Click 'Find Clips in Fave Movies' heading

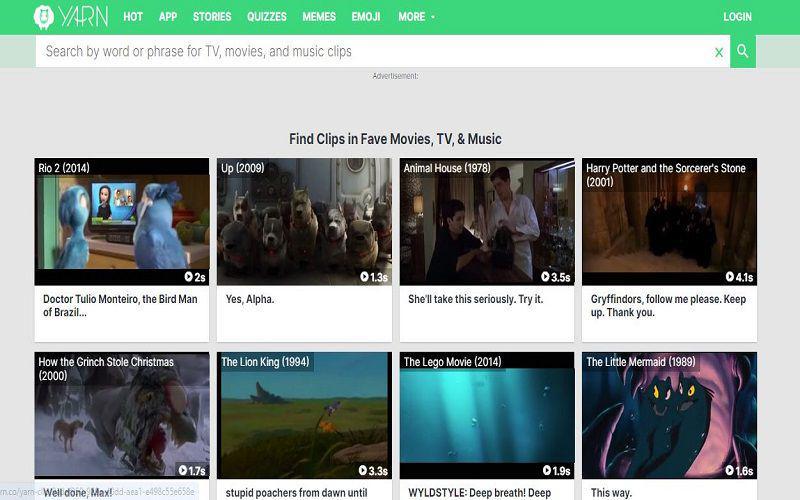395,139
